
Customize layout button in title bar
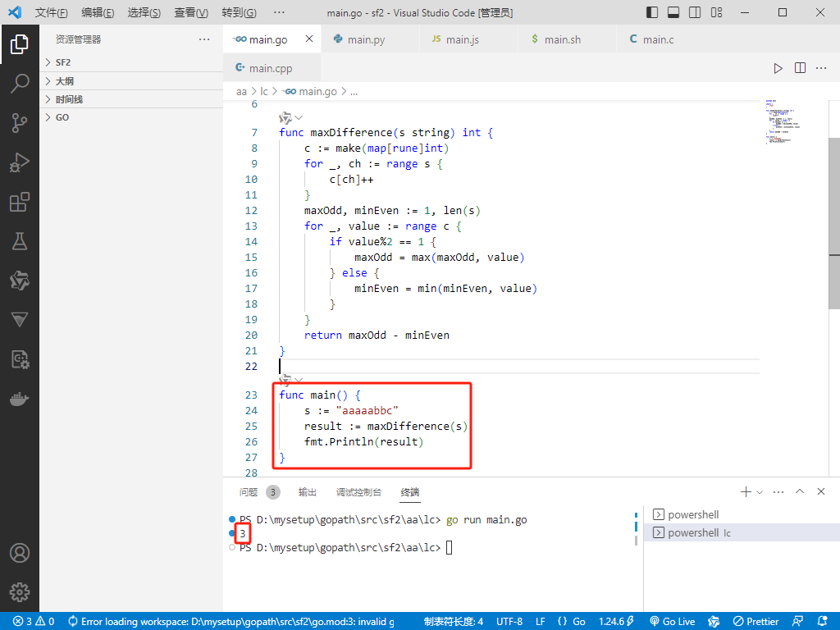pyautogui.click(x=716, y=12)
